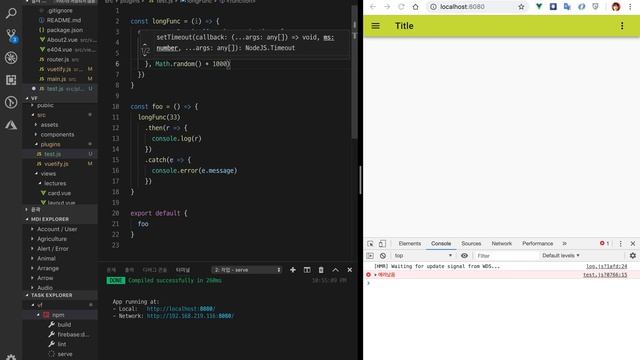Open the Search view in the activity bar
This screenshot has width=640, height=360.
pyautogui.click(x=11, y=13)
